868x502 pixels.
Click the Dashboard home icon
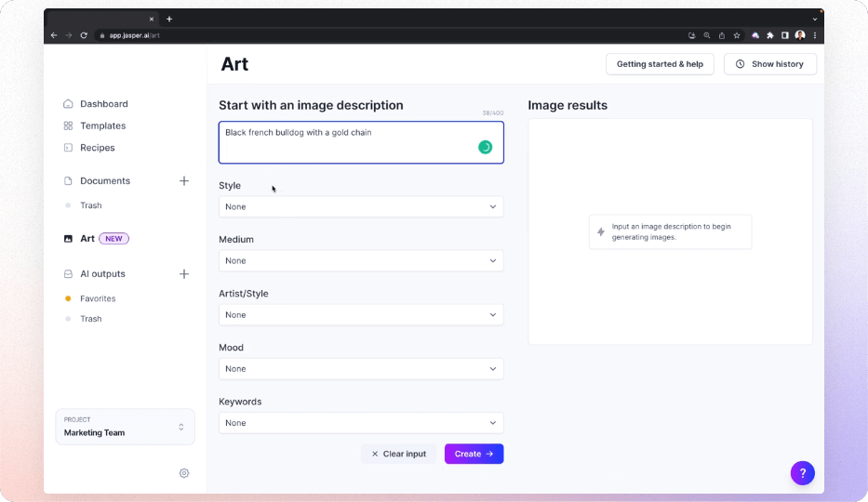68,104
